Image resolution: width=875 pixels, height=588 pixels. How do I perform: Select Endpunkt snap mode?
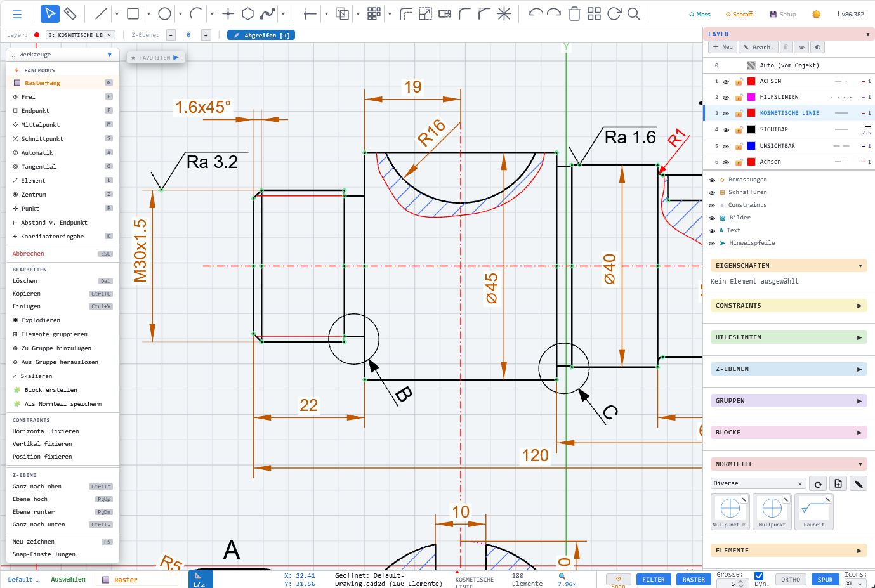62,111
